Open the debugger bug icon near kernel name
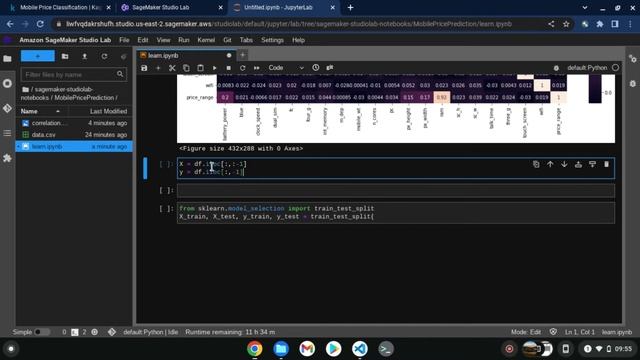This screenshot has height=360, width=640. 556,68
